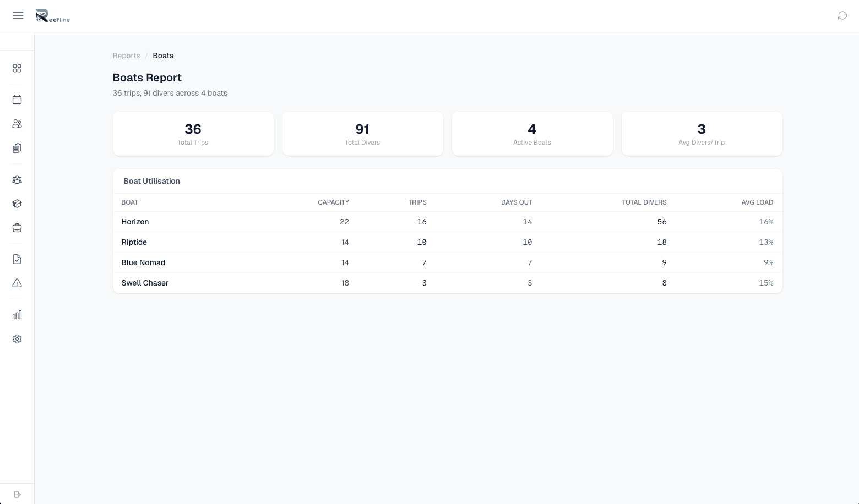Select the Blue Nomad boat row

(448, 262)
